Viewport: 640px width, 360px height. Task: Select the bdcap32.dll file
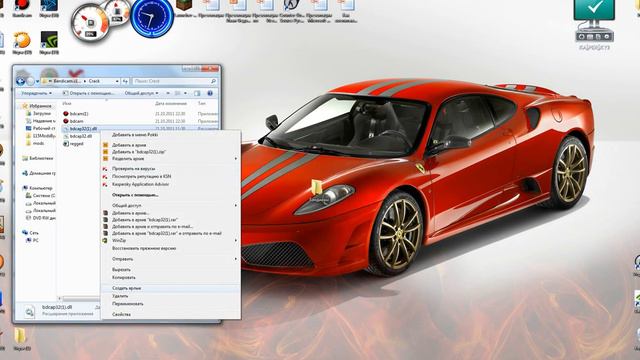pyautogui.click(x=78, y=136)
